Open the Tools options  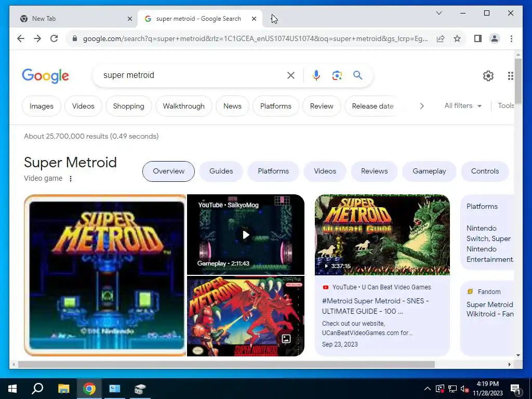click(506, 105)
